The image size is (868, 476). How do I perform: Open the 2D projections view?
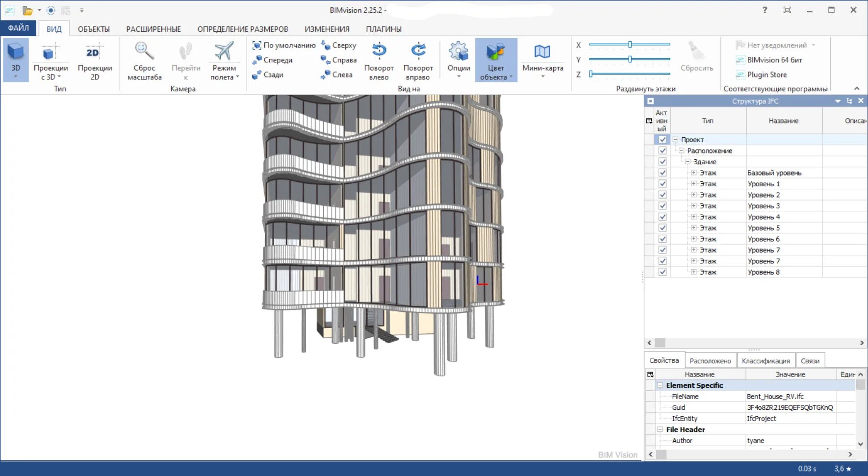pos(95,61)
